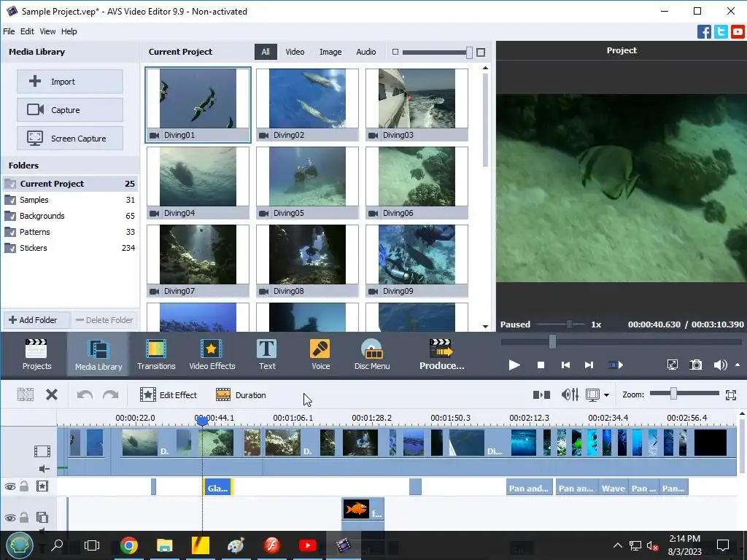Click the media library scroll up arrow
Viewport: 747px width, 560px height.
[485, 68]
